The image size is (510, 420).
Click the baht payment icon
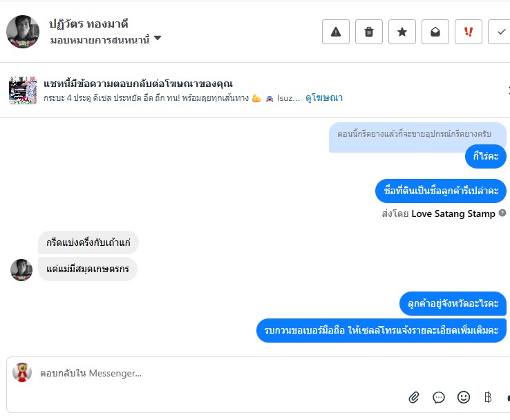(488, 397)
